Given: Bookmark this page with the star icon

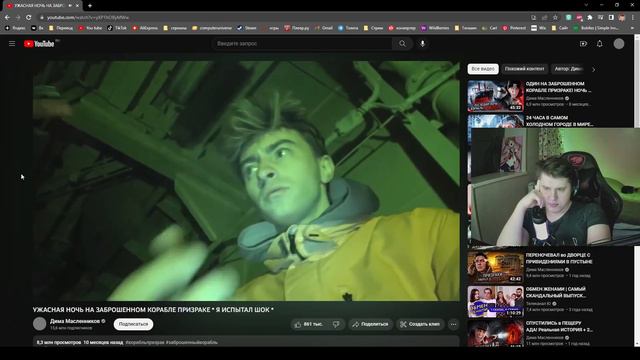Looking at the screenshot, I should 555,18.
